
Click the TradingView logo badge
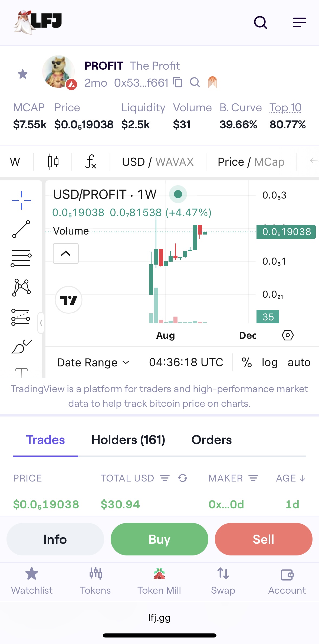click(68, 300)
